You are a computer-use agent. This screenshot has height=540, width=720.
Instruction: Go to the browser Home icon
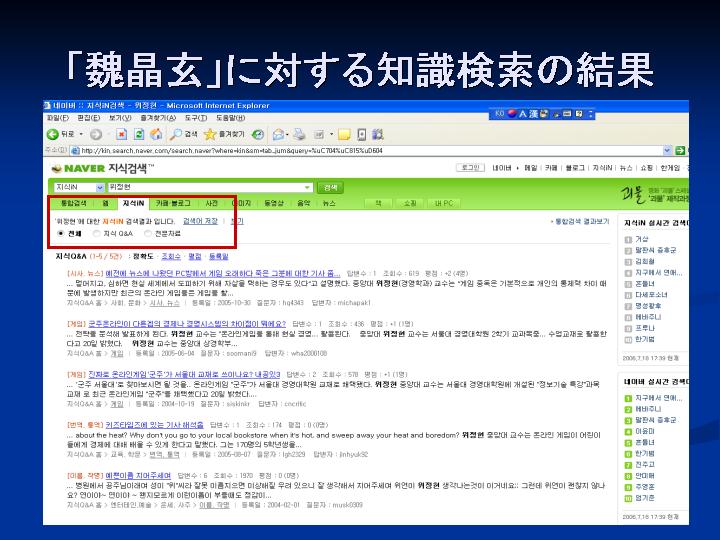[x=155, y=134]
